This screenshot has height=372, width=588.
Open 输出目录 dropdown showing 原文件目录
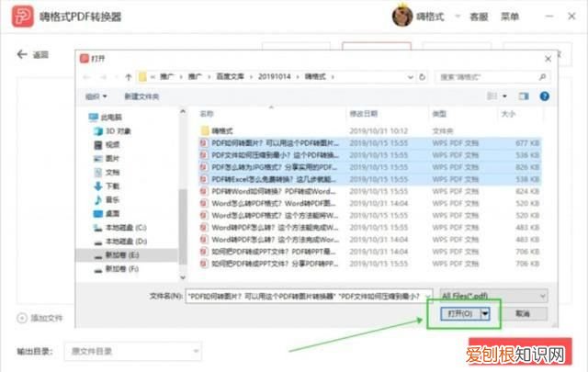tap(132, 352)
